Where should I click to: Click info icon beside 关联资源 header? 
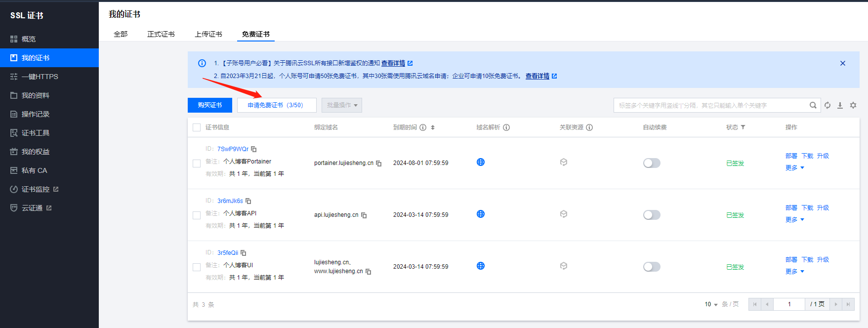[589, 127]
